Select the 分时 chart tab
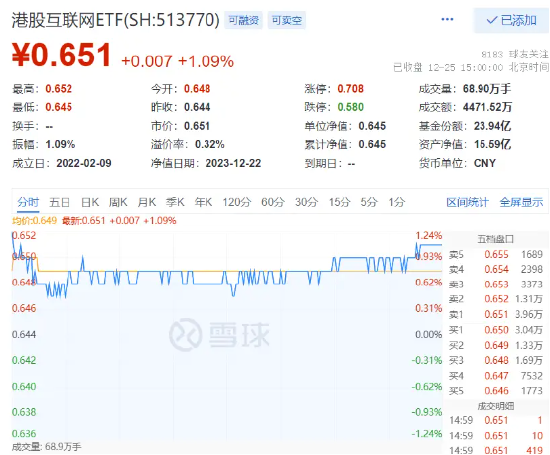550x455 pixels. (x=28, y=202)
